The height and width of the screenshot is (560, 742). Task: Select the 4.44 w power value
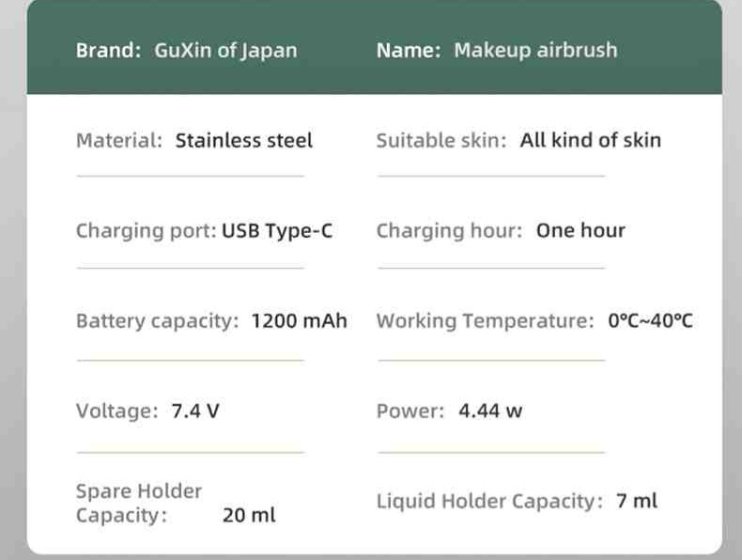tap(490, 411)
